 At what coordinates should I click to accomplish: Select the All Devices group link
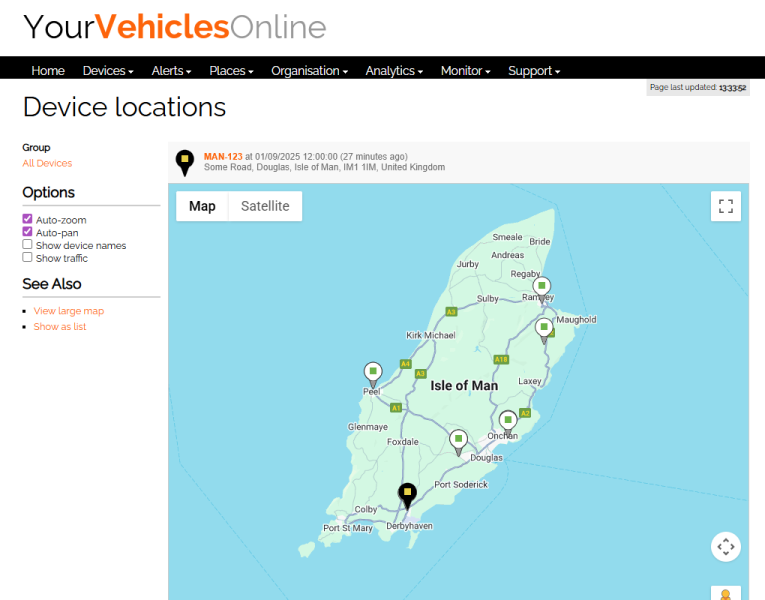pos(47,163)
